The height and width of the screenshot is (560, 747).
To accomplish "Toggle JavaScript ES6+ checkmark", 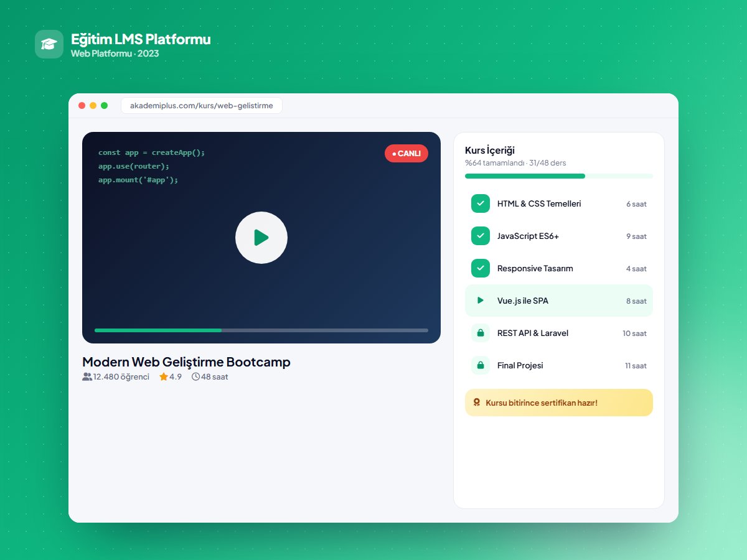I will click(481, 236).
